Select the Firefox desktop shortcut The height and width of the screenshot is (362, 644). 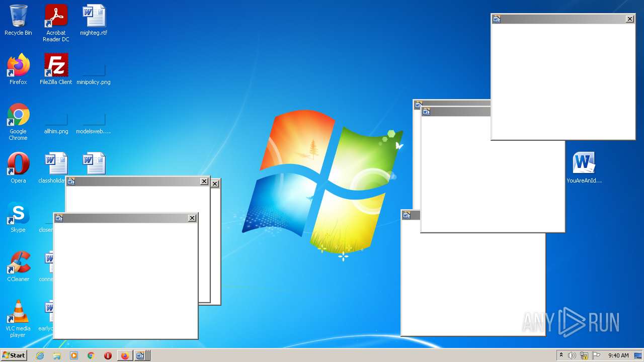point(18,69)
